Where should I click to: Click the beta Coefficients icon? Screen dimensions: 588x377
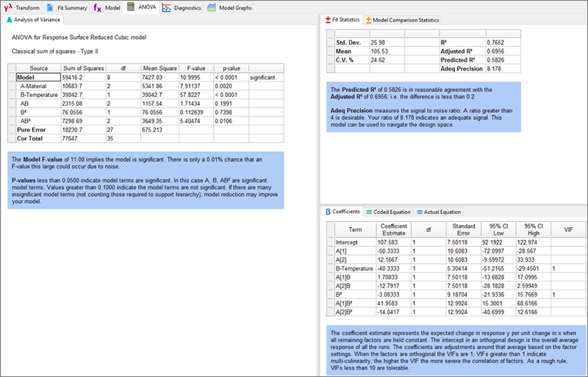click(328, 212)
